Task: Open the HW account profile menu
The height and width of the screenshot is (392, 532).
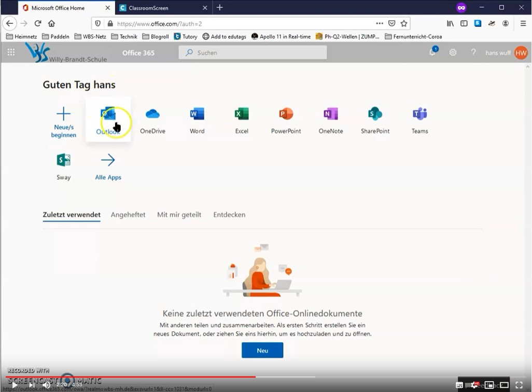Action: click(521, 52)
